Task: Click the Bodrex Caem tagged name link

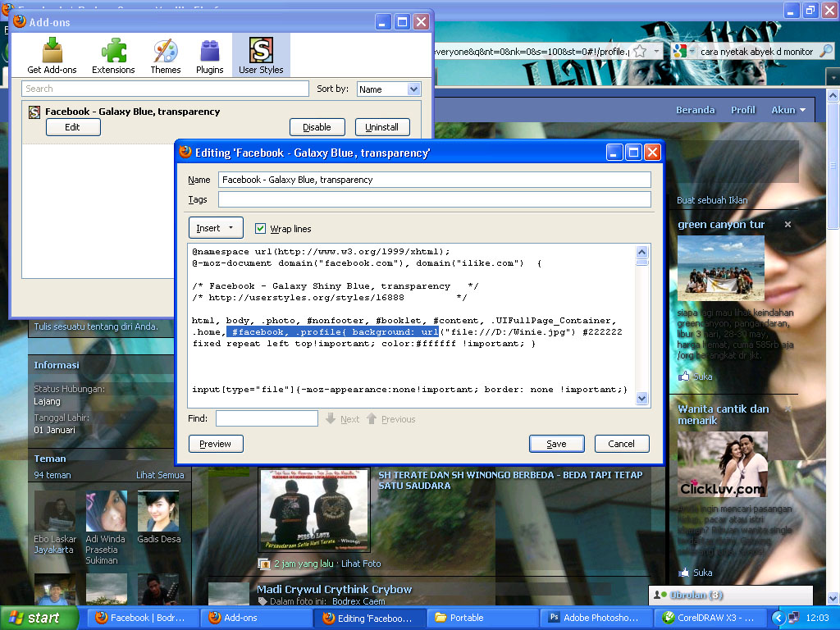Action: point(358,601)
